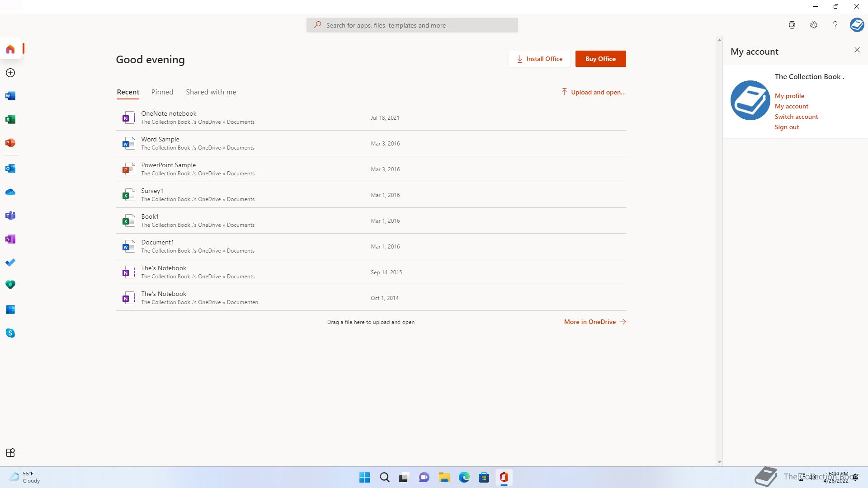Viewport: 868px width, 488px height.
Task: Launch Teams from the sidebar
Action: pos(10,216)
